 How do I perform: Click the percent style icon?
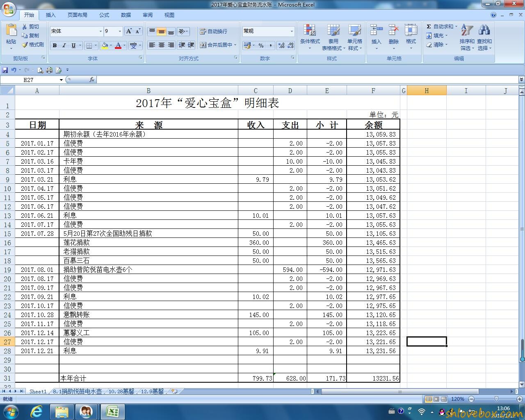(x=261, y=46)
